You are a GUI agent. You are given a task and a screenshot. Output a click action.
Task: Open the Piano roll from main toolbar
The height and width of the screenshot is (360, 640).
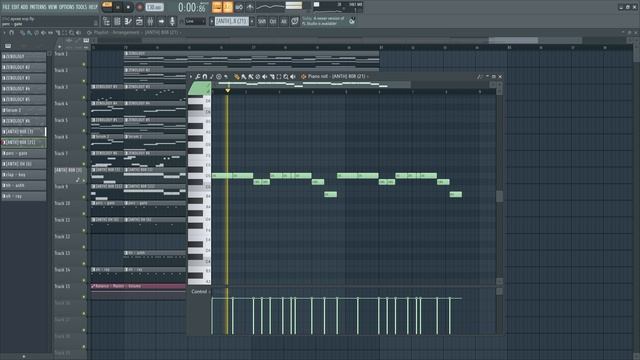[128, 21]
